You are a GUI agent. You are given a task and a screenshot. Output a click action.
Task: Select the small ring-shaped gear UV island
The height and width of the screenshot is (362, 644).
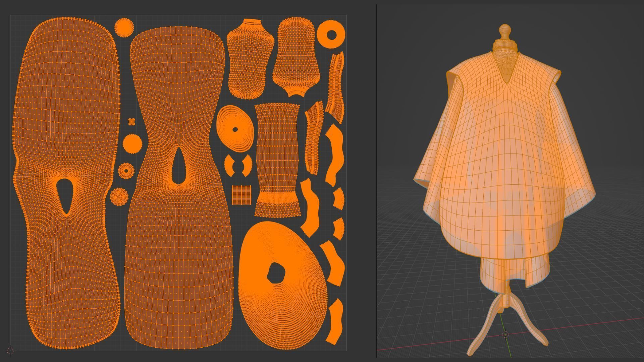coord(126,171)
